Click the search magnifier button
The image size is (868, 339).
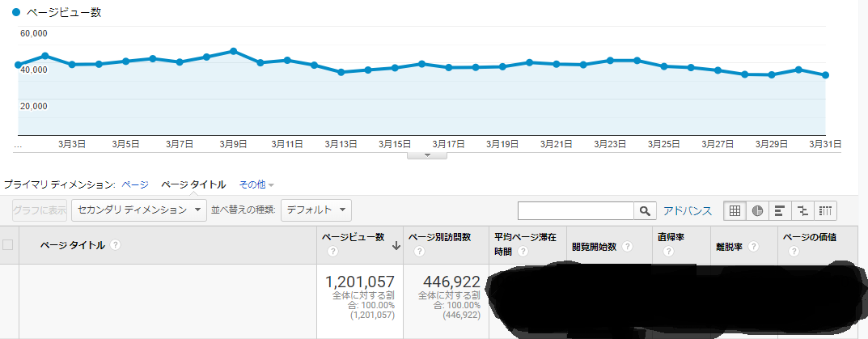point(645,210)
